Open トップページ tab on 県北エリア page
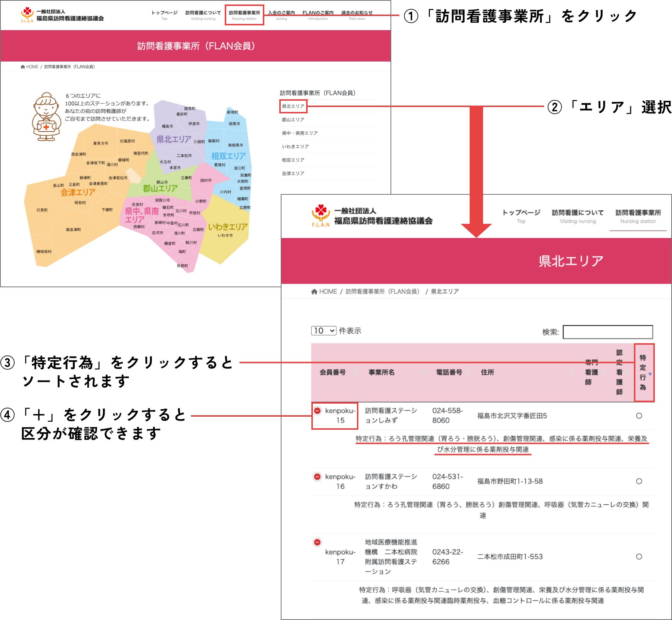This screenshot has height=620, width=672. pyautogui.click(x=521, y=216)
